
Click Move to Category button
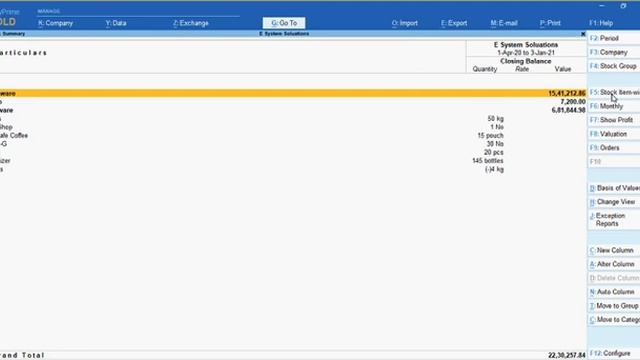pos(613,320)
